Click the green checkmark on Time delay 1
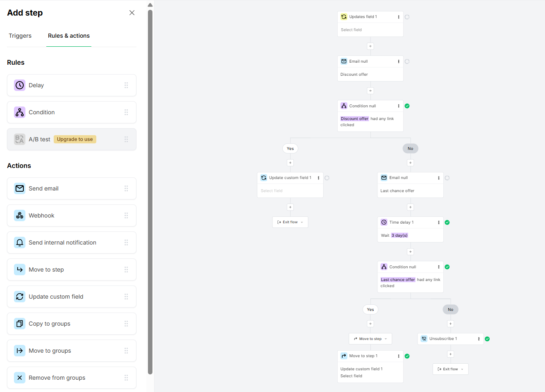The height and width of the screenshot is (392, 545). click(x=447, y=222)
